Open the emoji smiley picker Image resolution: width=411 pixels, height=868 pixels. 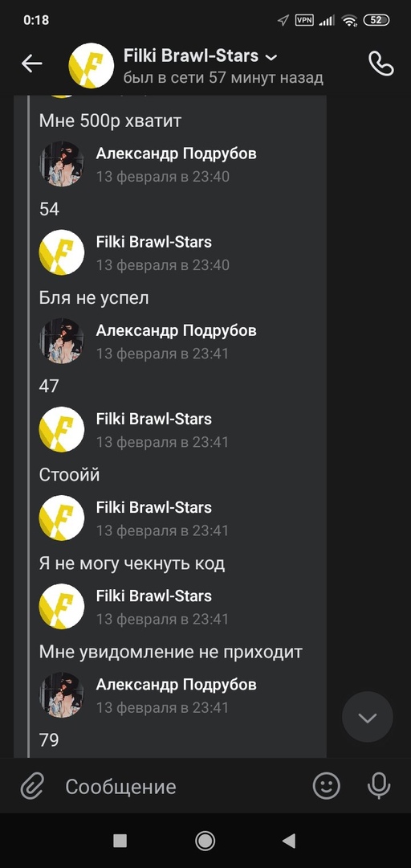coord(327,785)
